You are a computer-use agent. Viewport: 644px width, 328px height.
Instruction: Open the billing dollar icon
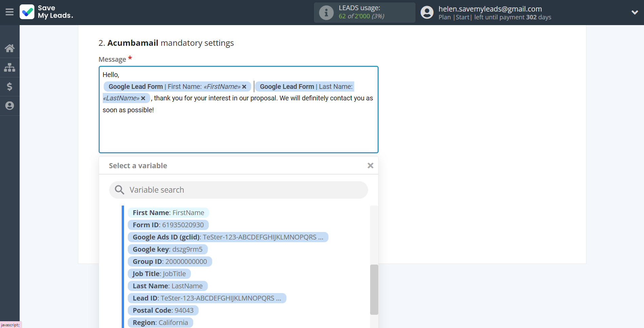(x=9, y=86)
